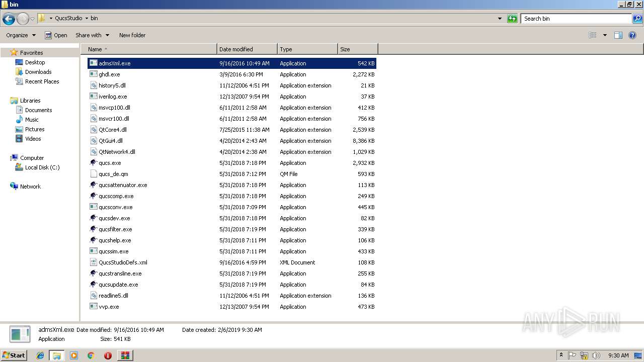The width and height of the screenshot is (644, 362).
Task: Open Windows Explorer help icon
Action: coord(632,35)
